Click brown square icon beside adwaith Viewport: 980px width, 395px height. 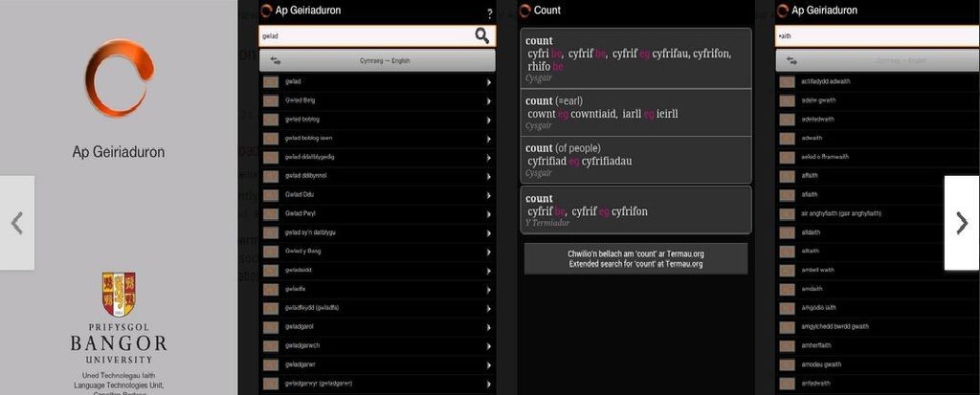[788, 138]
